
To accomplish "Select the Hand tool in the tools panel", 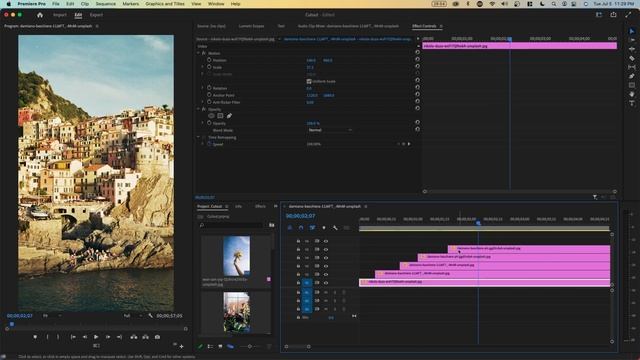I will (x=631, y=94).
